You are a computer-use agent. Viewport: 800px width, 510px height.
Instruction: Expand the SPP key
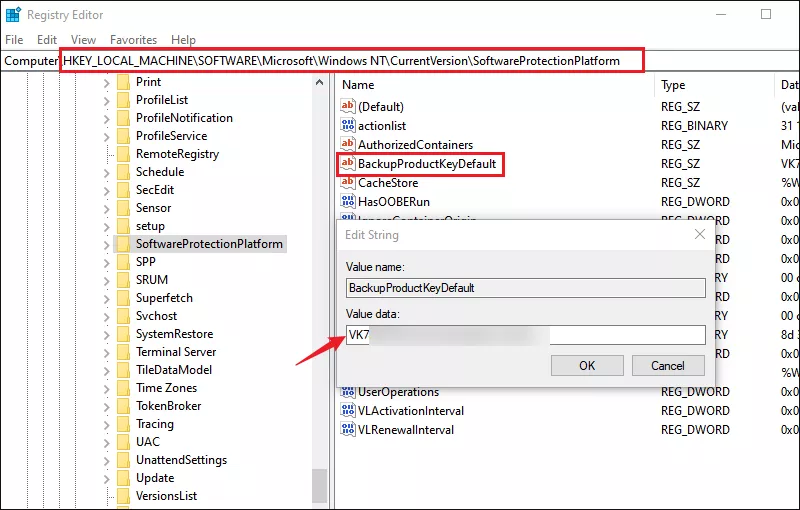pyautogui.click(x=106, y=262)
